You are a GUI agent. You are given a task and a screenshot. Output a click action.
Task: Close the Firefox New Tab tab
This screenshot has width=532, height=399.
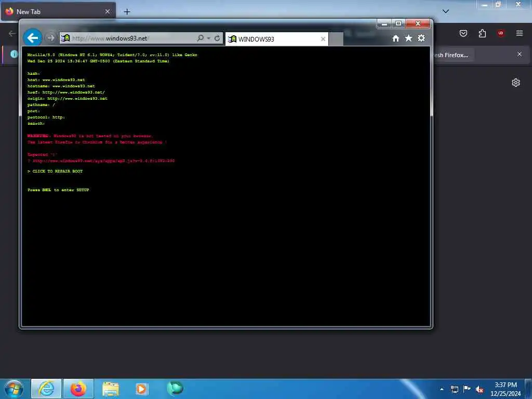(x=108, y=11)
